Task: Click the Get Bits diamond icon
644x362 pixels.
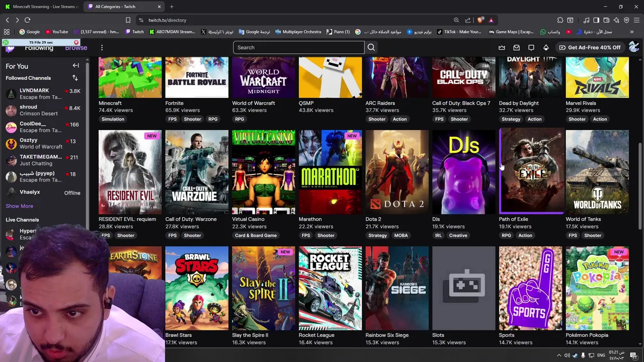Action: pyautogui.click(x=546, y=47)
